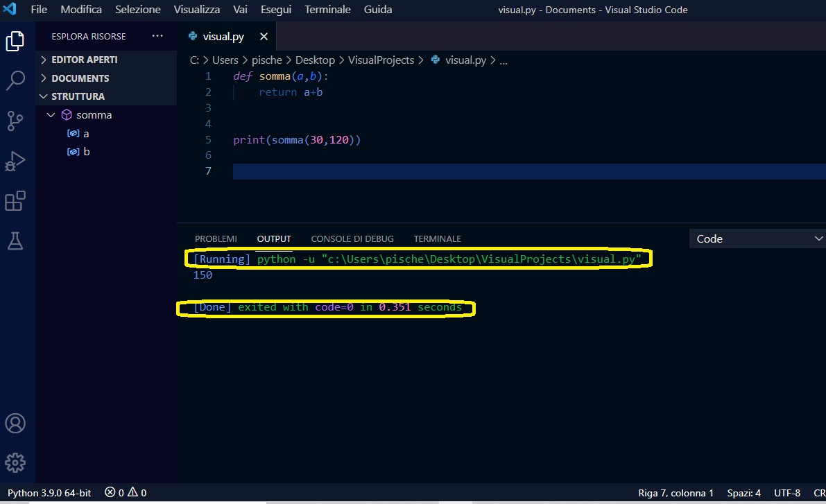The width and height of the screenshot is (826, 504).
Task: Expand the DOCUMENTS folder section
Action: [80, 78]
